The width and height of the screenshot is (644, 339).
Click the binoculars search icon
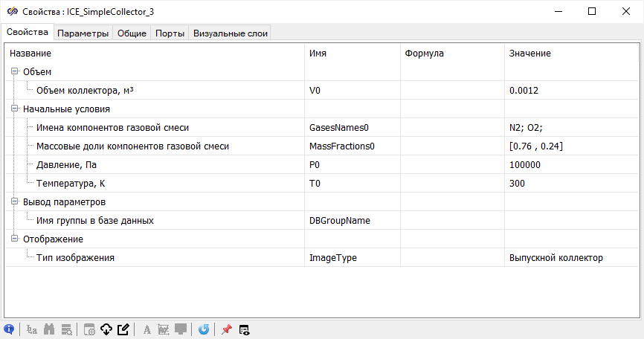(x=49, y=329)
